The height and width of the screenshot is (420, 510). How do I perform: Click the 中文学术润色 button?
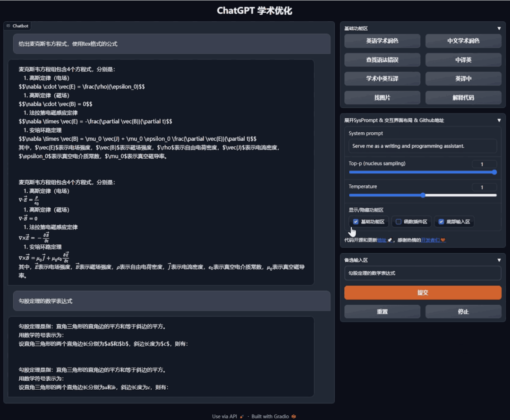463,41
